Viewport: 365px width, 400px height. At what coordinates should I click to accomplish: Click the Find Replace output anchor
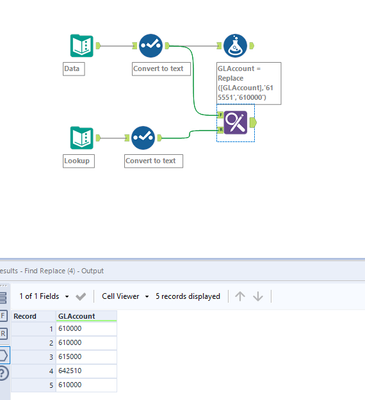253,123
